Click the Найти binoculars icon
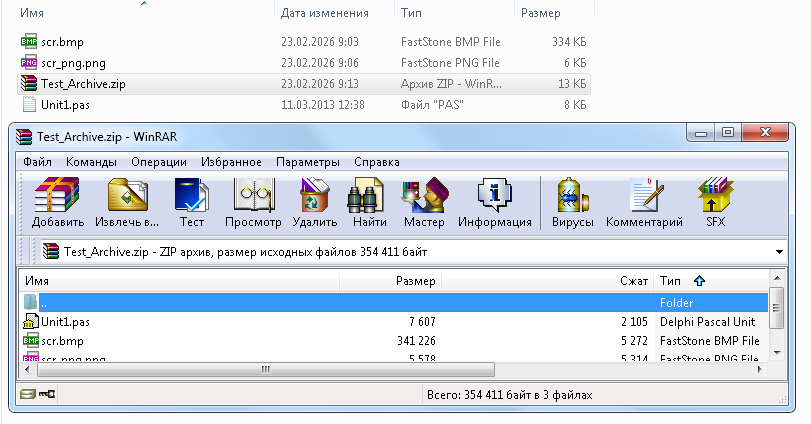This screenshot has height=424, width=811. point(365,195)
